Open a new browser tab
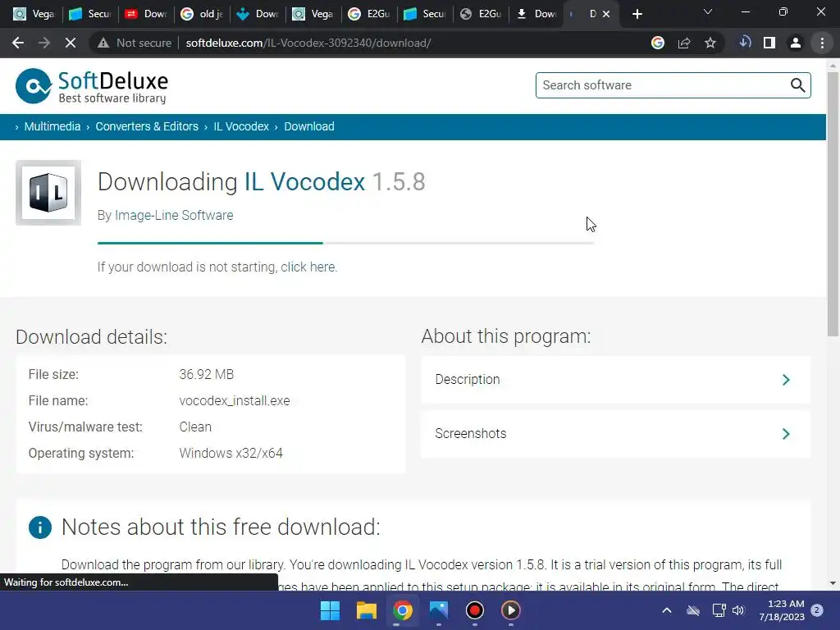The height and width of the screenshot is (630, 840). (x=637, y=14)
